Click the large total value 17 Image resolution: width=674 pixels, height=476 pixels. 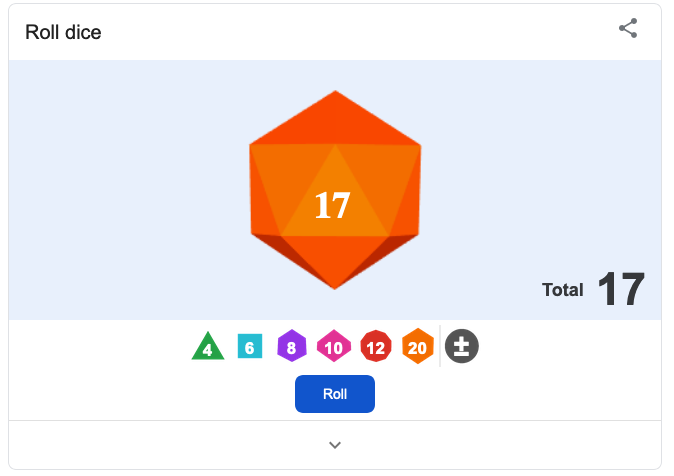pyautogui.click(x=621, y=290)
